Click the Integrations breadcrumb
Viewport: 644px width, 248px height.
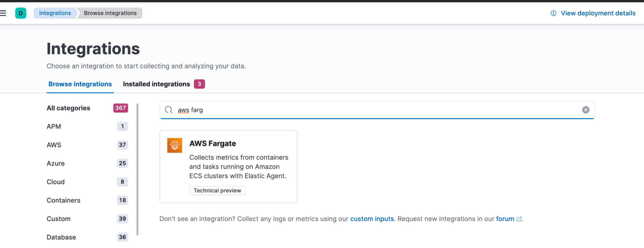[55, 13]
